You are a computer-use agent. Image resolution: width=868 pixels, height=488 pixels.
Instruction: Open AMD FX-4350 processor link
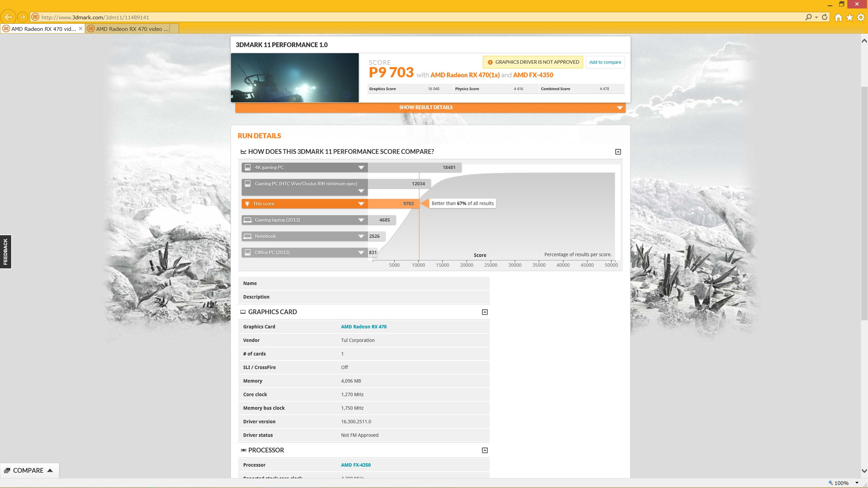356,465
